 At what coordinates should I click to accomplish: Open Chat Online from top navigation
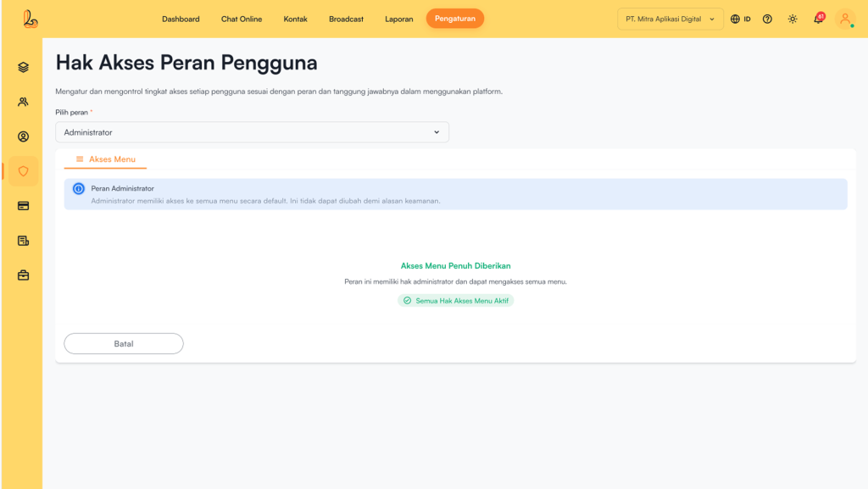(242, 19)
